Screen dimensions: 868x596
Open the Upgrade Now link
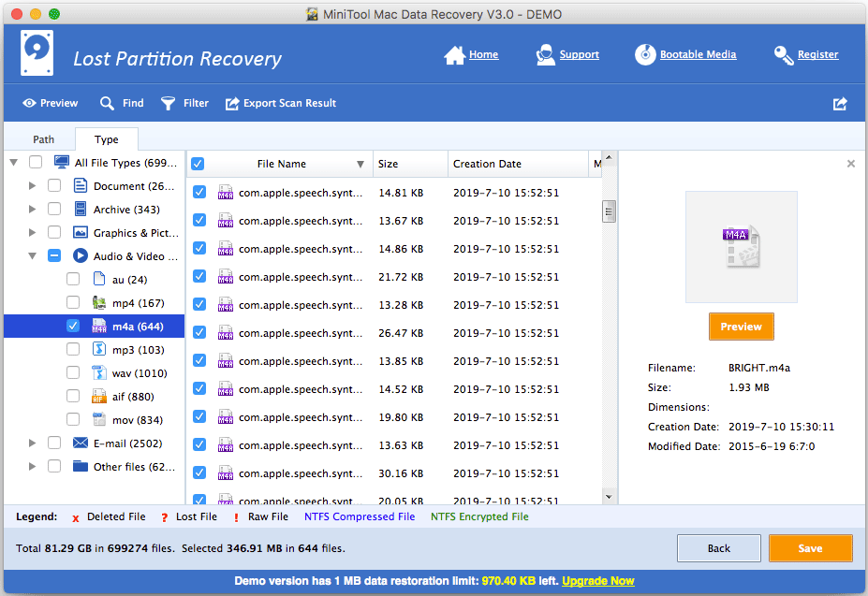(597, 580)
